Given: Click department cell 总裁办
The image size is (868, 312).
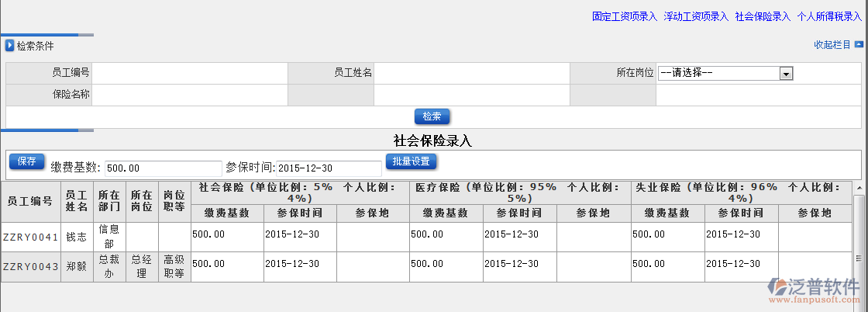Looking at the screenshot, I should point(109,267).
